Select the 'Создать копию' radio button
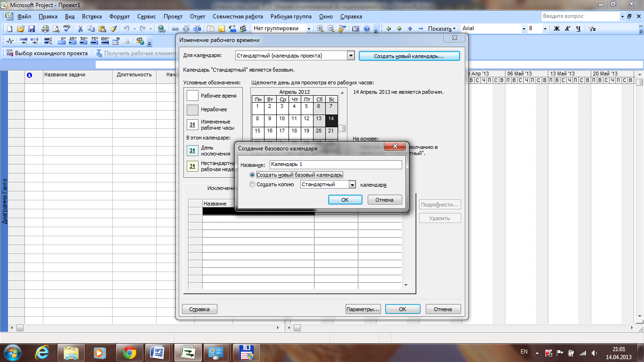 pyautogui.click(x=252, y=185)
